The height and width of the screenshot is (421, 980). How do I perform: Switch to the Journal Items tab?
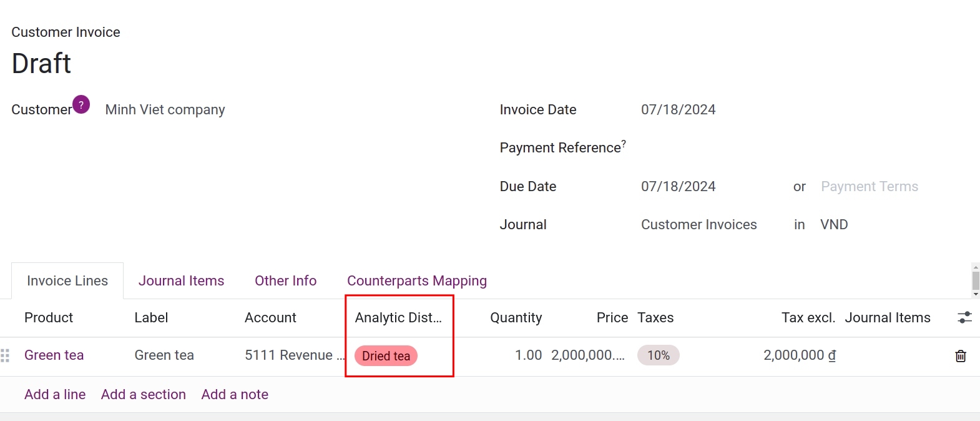pyautogui.click(x=181, y=280)
